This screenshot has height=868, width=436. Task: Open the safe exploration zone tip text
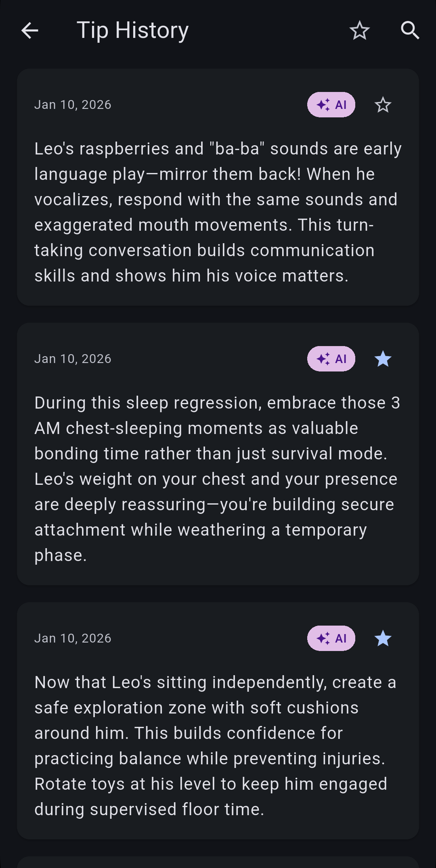click(x=218, y=746)
